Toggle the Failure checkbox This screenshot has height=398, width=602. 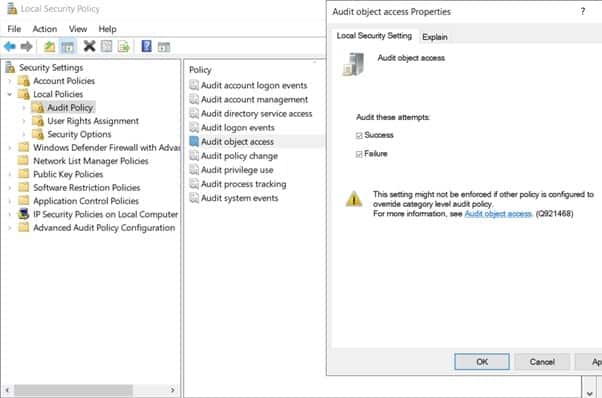tap(359, 154)
